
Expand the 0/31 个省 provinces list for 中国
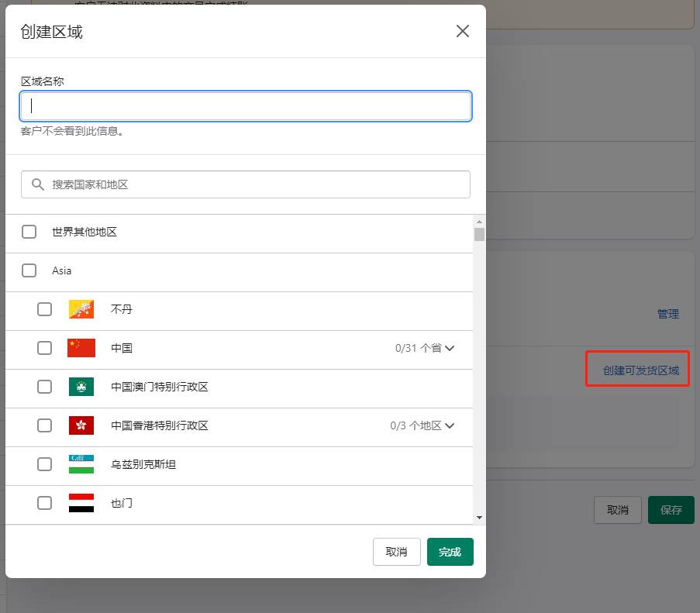coord(425,348)
